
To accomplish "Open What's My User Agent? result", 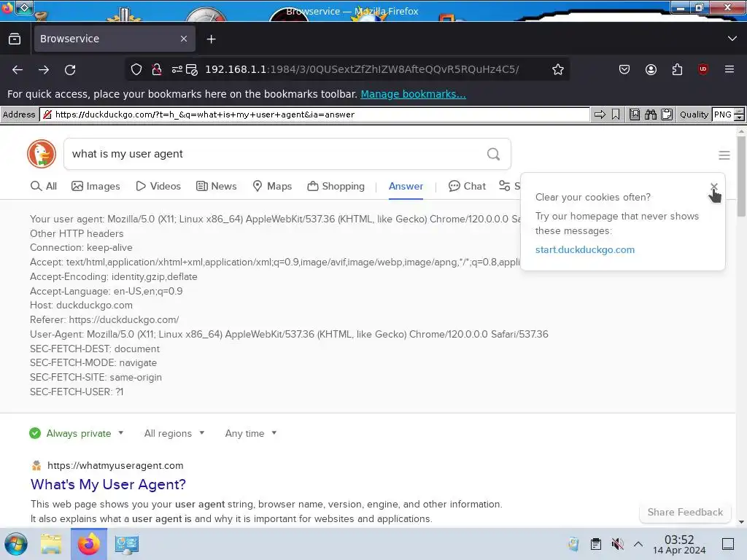I will tap(108, 484).
